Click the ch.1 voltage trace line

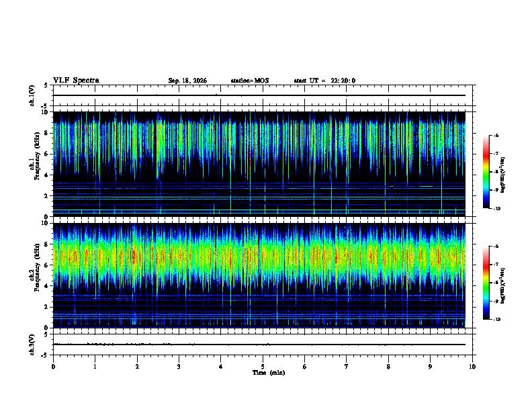pyautogui.click(x=259, y=95)
